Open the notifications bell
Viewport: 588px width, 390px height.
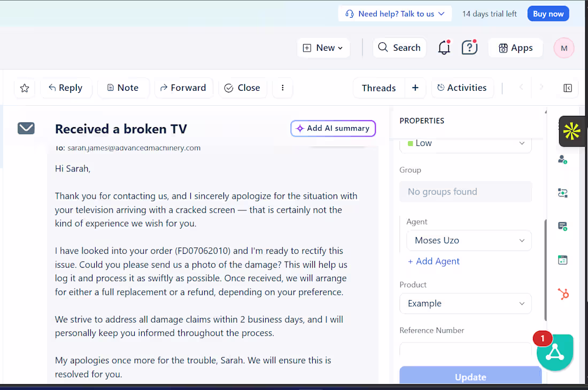(x=444, y=48)
